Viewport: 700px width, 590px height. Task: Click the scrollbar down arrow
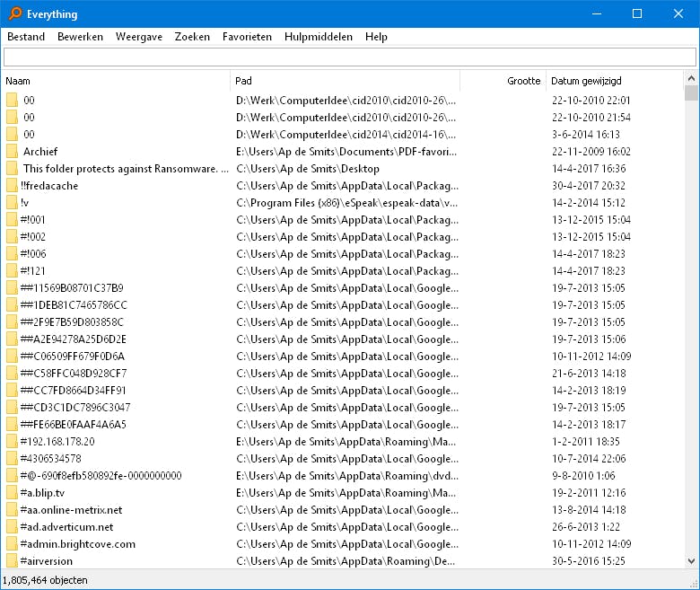[691, 561]
